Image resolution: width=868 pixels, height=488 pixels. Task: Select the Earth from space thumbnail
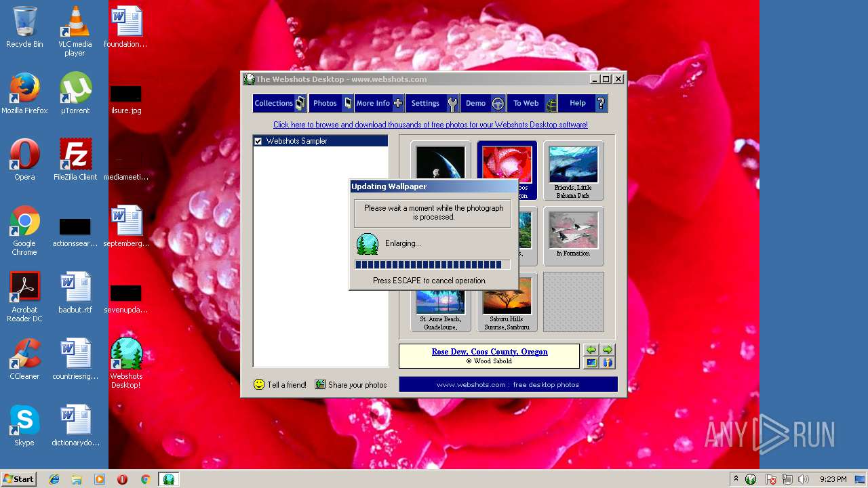pos(441,160)
